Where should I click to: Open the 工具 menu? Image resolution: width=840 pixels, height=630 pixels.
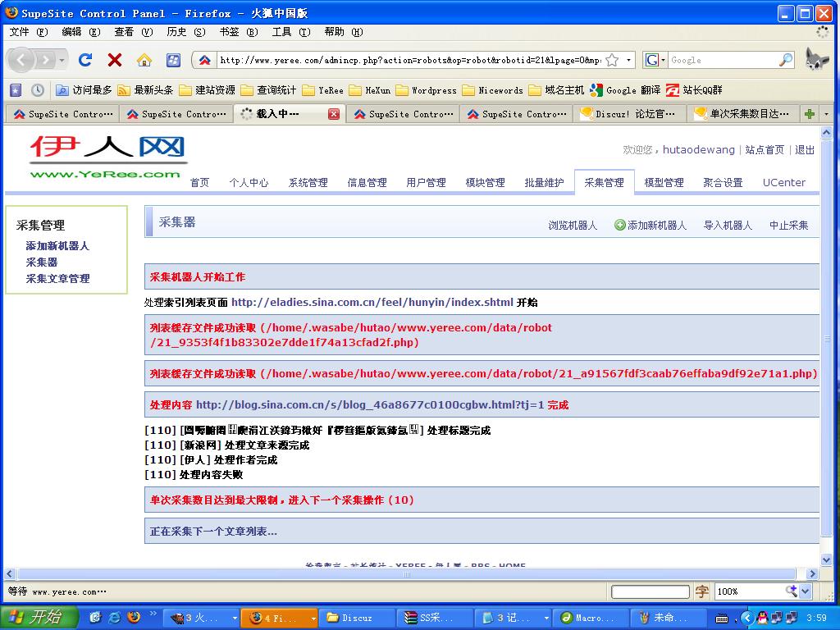[291, 32]
